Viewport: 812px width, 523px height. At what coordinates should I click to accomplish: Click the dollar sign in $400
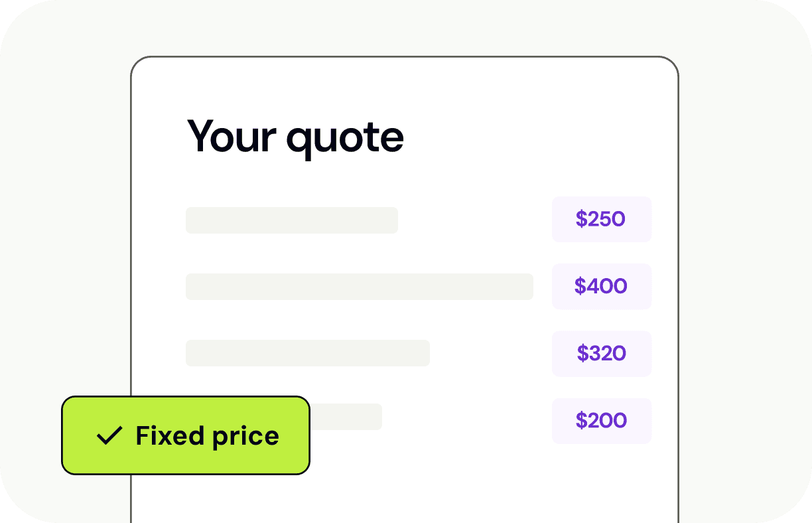pos(581,286)
